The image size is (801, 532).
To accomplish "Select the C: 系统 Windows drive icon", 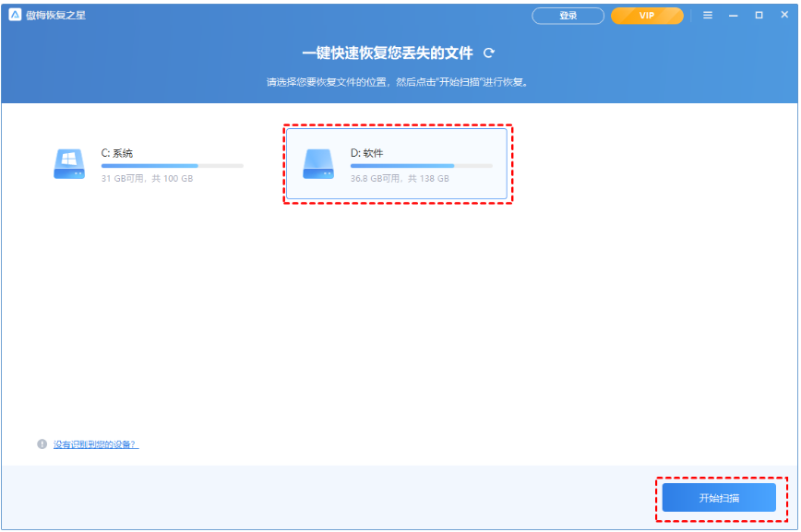I will (x=69, y=164).
